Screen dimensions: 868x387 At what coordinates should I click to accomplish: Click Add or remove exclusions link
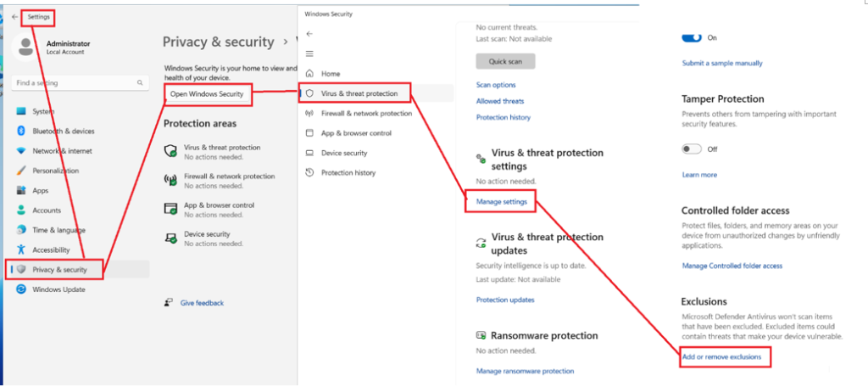[721, 357]
